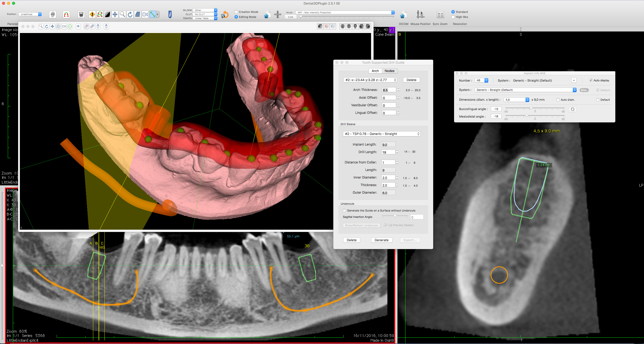Open the implant Number dropdown showing 46
Screen dimensions: 644x344
tap(481, 81)
